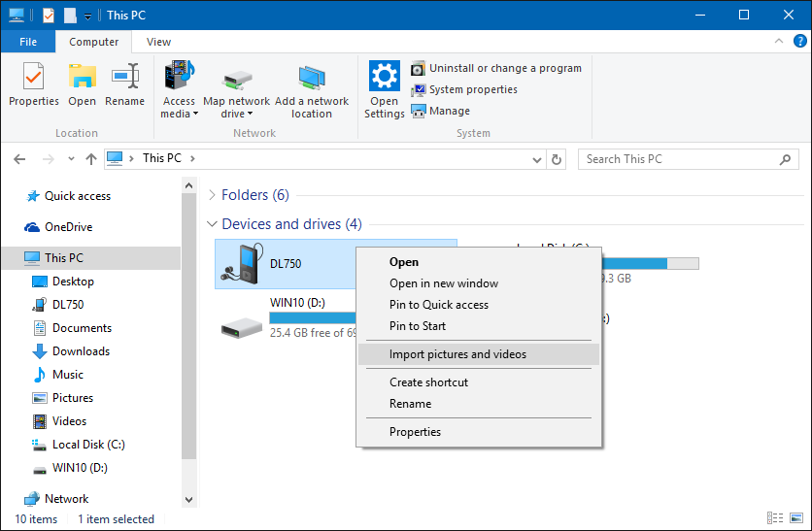Open Documents in the navigation tree
The image size is (812, 531).
(72, 327)
